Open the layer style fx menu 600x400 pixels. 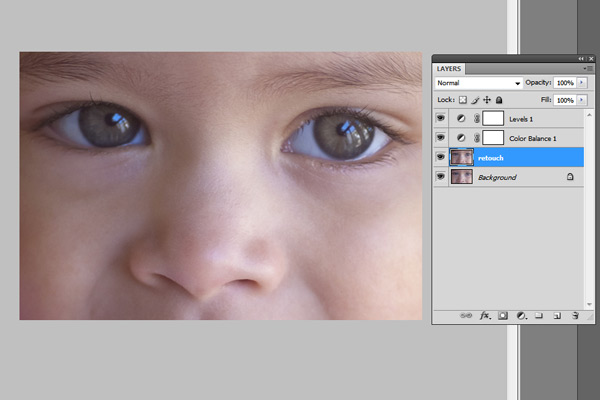tap(485, 316)
